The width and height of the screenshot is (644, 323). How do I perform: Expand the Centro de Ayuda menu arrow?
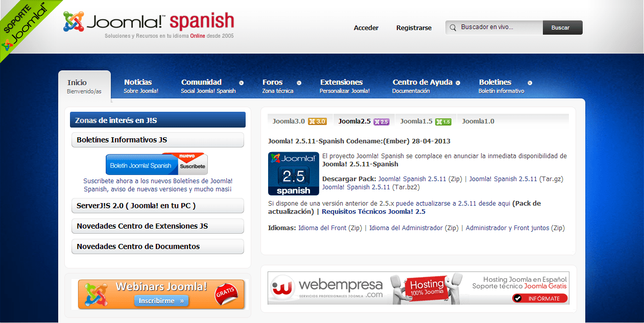tap(458, 83)
